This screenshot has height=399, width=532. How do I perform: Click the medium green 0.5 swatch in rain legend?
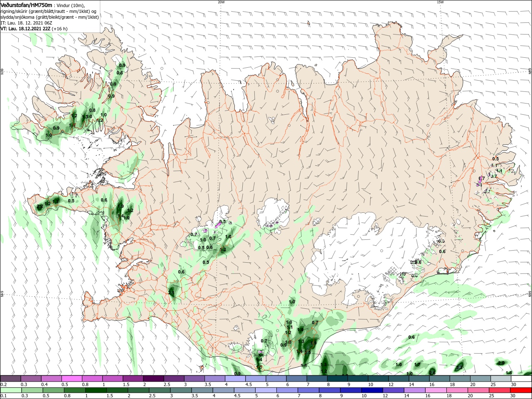coord(53,390)
